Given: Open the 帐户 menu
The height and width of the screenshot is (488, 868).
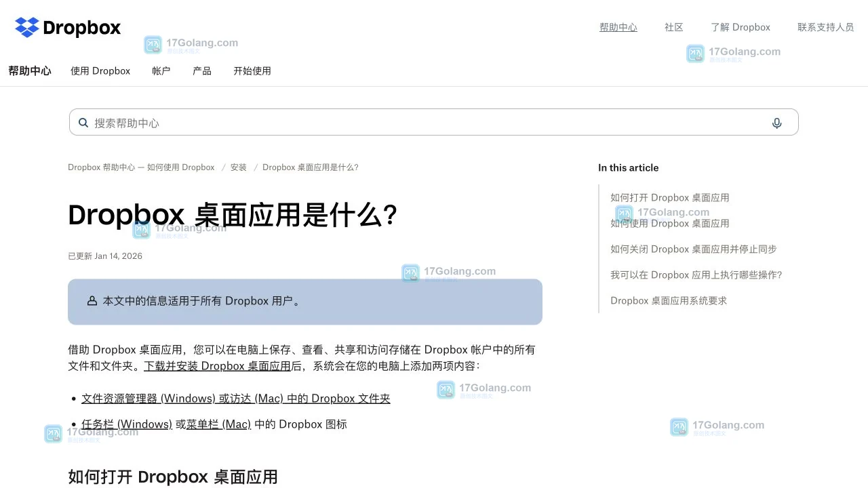Looking at the screenshot, I should click(161, 70).
